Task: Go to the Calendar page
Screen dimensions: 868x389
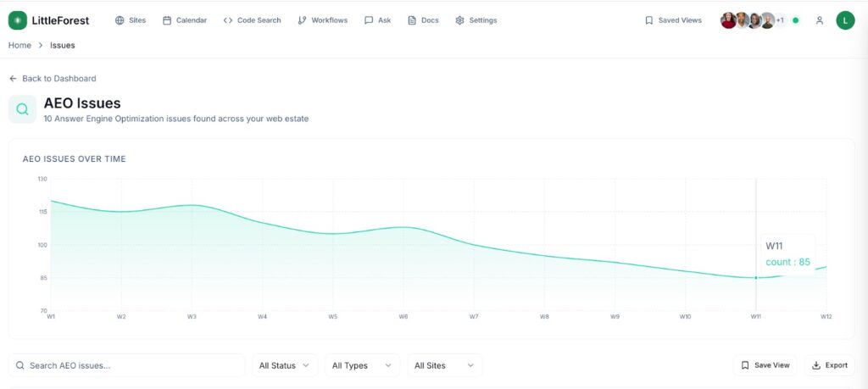Action: pos(184,20)
